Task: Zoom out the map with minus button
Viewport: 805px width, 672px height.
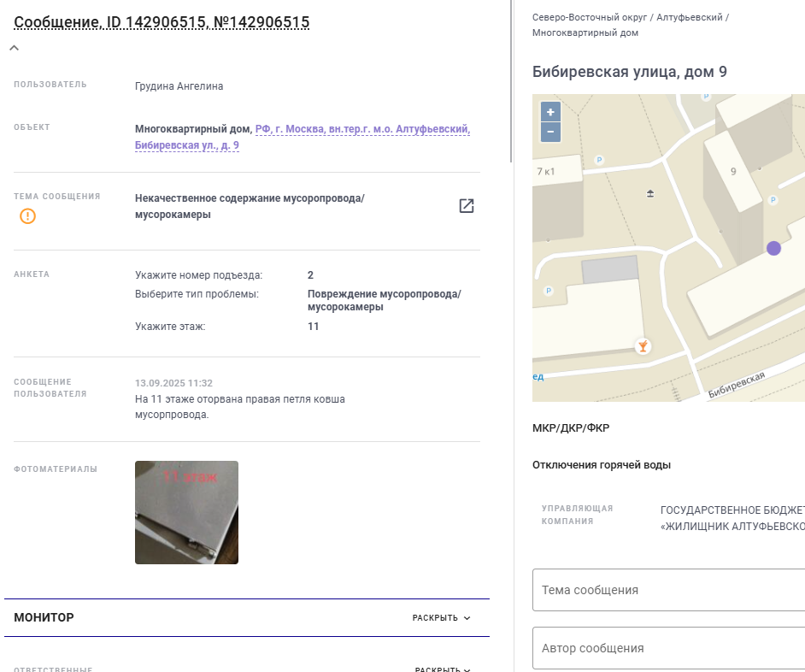Action: (550, 132)
